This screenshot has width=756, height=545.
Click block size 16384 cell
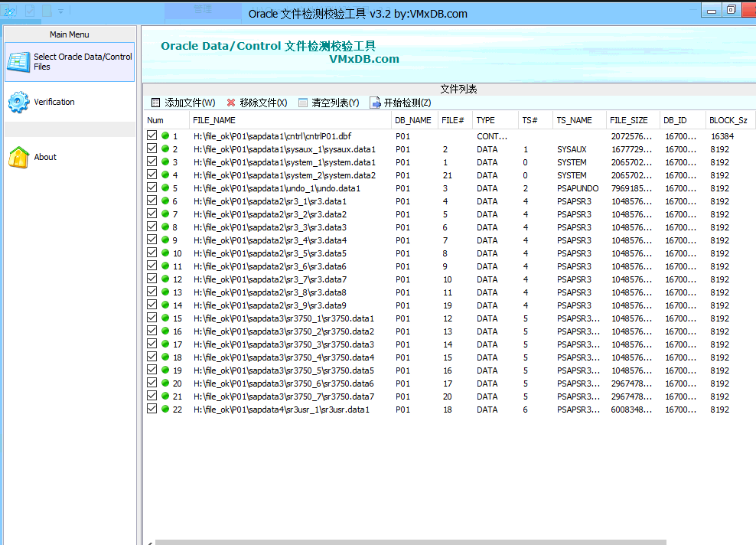tap(722, 136)
